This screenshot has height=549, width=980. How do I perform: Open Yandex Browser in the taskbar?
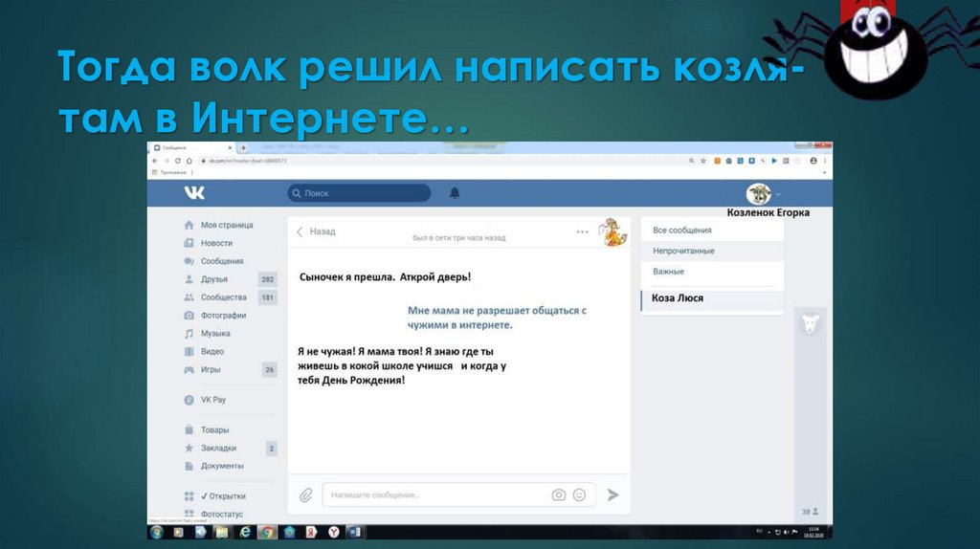click(334, 532)
